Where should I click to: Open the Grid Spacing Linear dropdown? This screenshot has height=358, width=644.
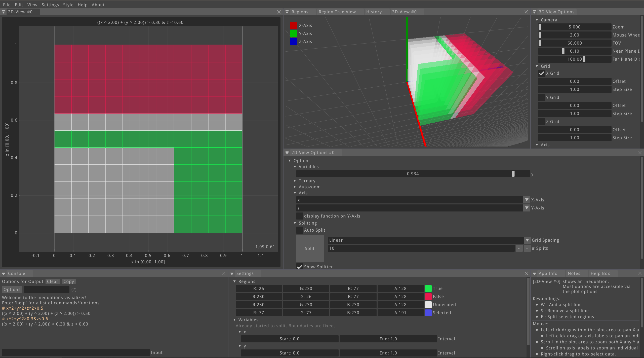(527, 240)
